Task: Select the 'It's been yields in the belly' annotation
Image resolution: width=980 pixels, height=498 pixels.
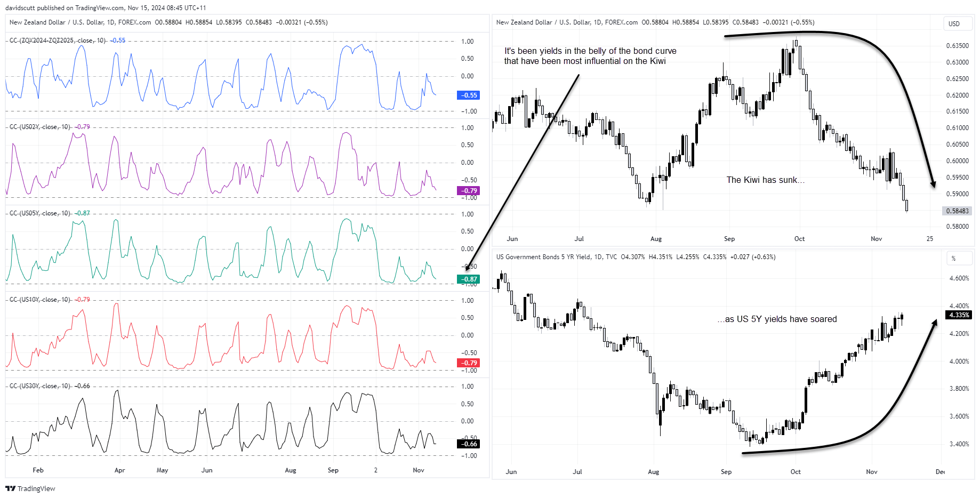Action: [x=590, y=56]
